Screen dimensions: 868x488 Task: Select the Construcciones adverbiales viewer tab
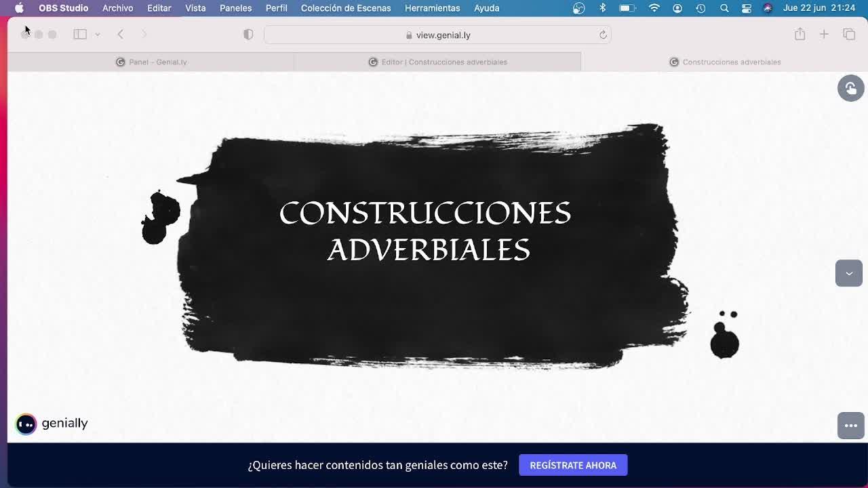pyautogui.click(x=724, y=62)
